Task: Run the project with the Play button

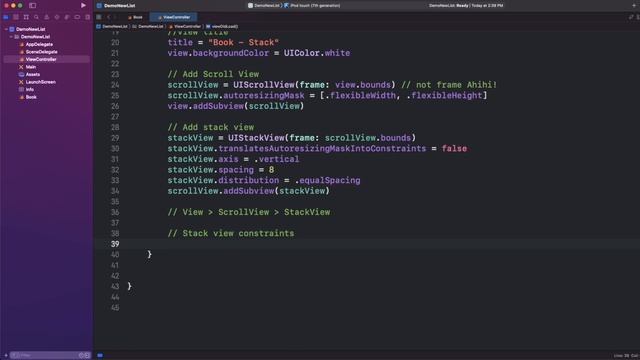Action: [x=83, y=5]
